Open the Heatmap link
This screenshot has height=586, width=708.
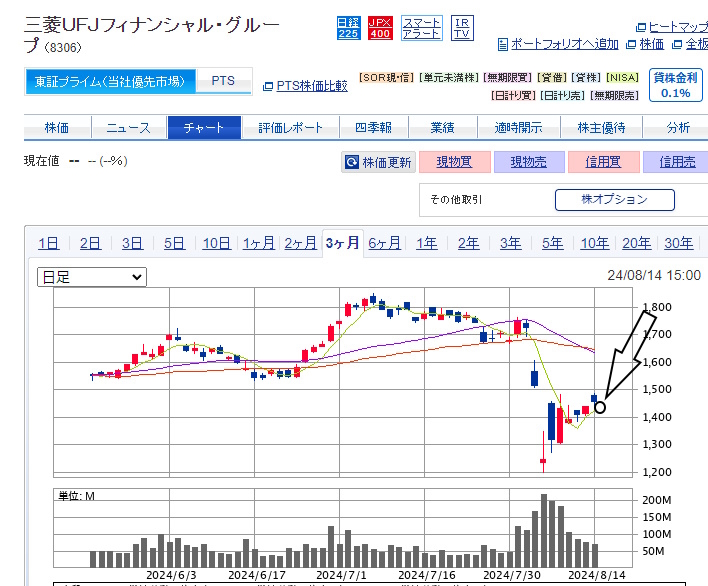678,28
